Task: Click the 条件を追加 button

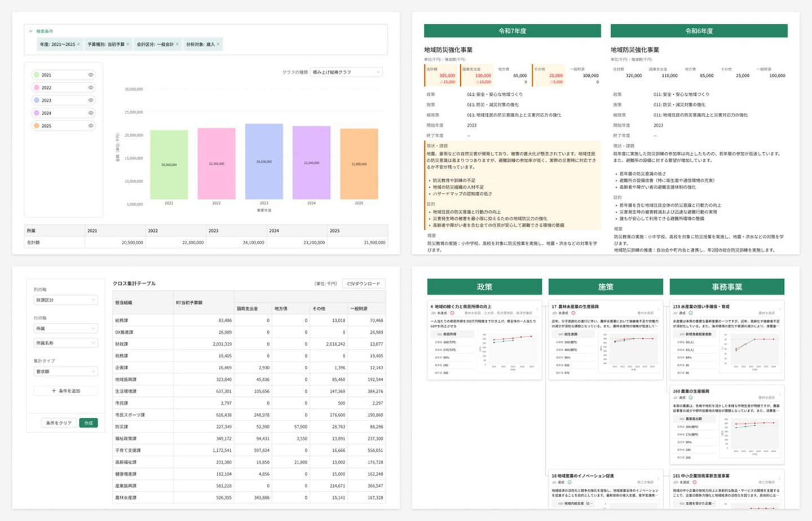Action: pos(65,391)
